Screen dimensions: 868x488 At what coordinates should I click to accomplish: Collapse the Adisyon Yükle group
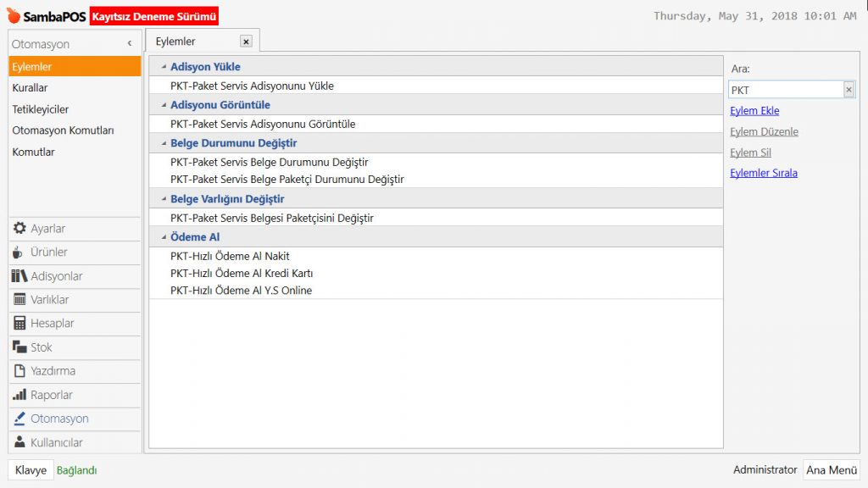(163, 67)
